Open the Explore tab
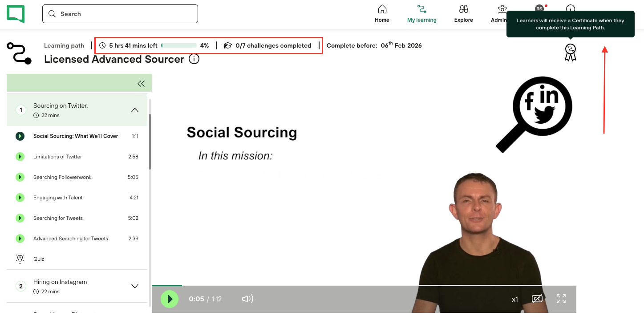The height and width of the screenshot is (320, 644). coord(463,14)
